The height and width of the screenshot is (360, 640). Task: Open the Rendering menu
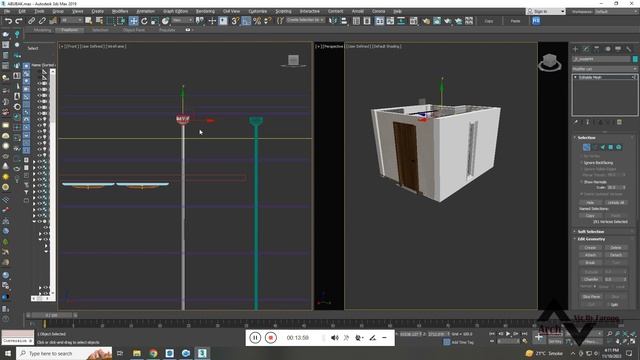[205, 11]
